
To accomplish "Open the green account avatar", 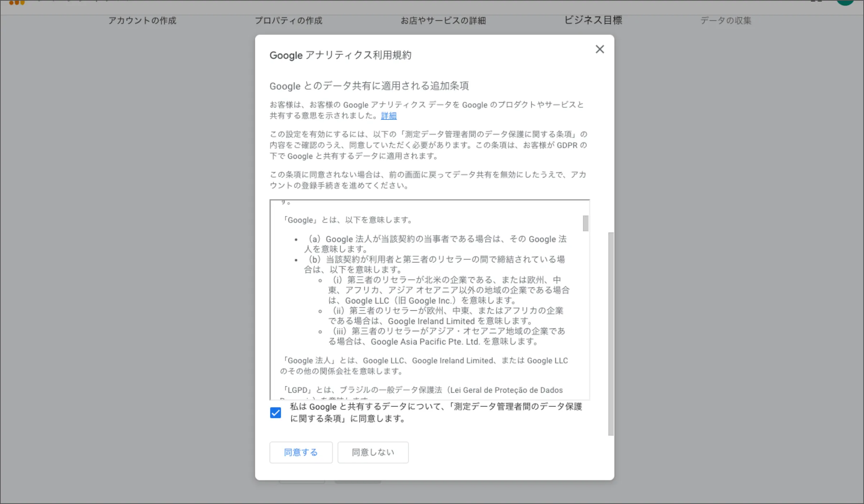I will [845, 2].
